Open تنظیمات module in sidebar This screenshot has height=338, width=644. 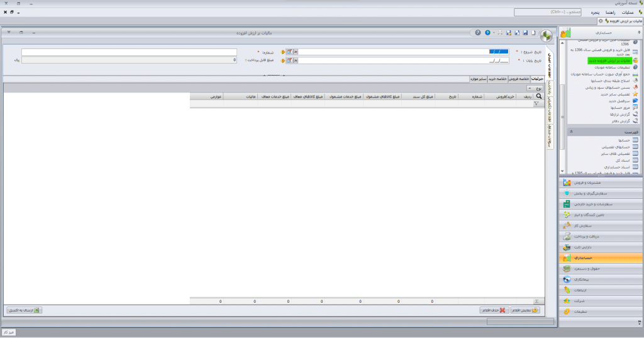pos(601,312)
